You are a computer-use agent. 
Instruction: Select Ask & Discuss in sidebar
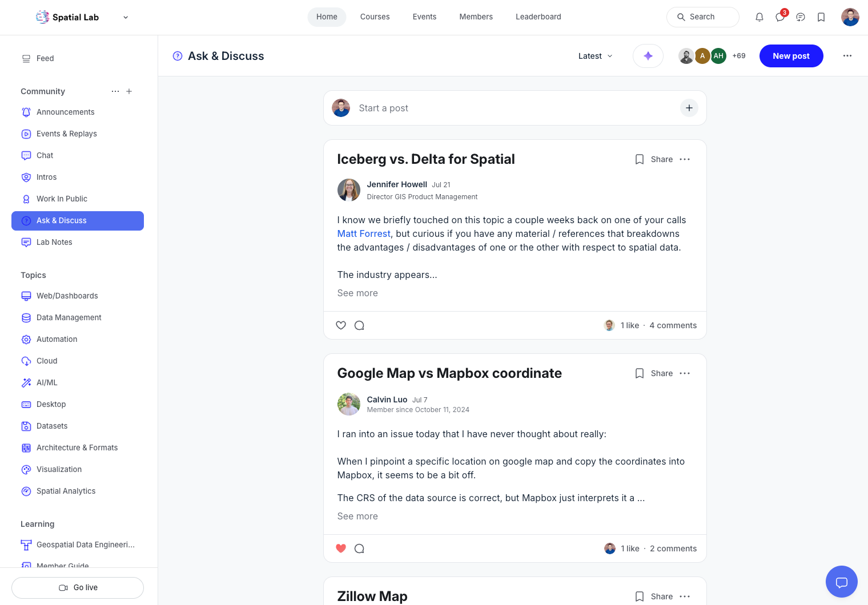click(x=78, y=221)
